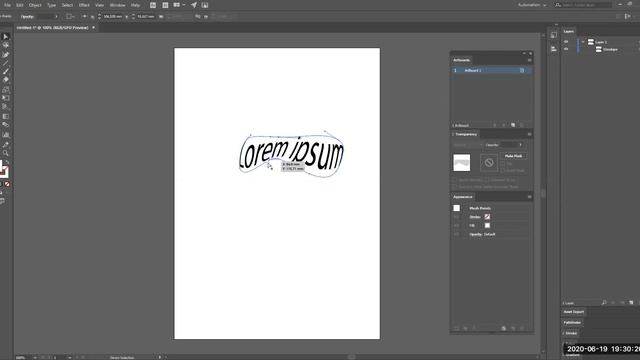Click the GPU rocket icon in menu bar

coord(193,5)
